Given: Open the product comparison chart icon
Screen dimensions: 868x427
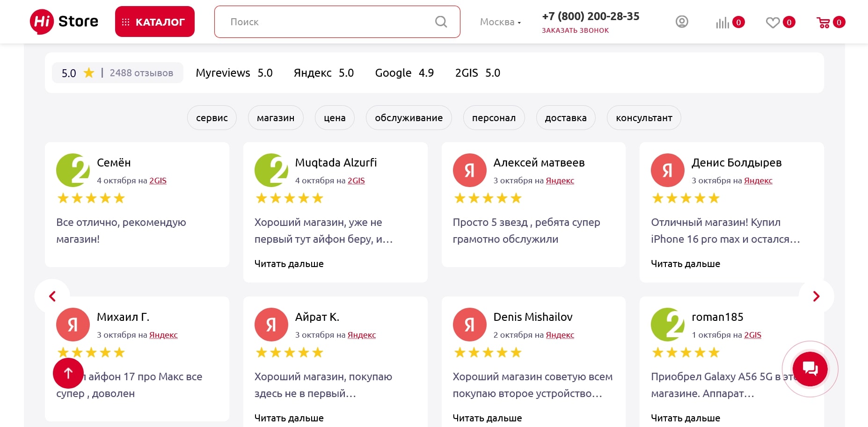Looking at the screenshot, I should coord(722,22).
